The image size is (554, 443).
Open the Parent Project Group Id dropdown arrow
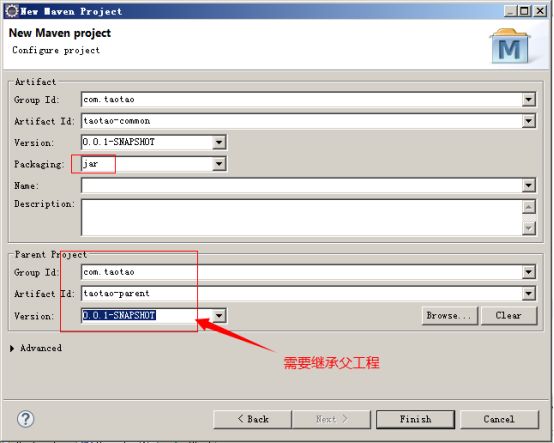(529, 272)
